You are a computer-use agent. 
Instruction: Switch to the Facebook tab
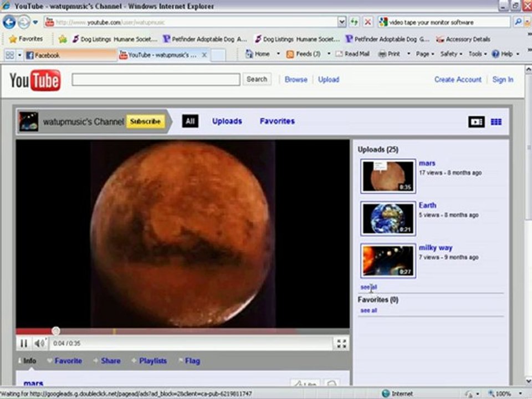[70, 55]
